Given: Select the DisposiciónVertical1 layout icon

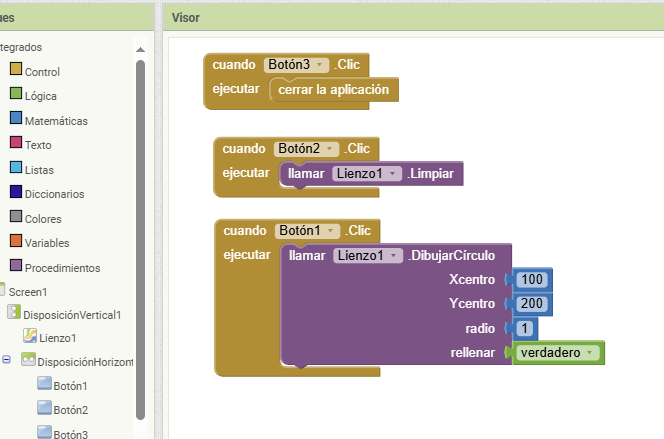Looking at the screenshot, I should tap(14, 312).
